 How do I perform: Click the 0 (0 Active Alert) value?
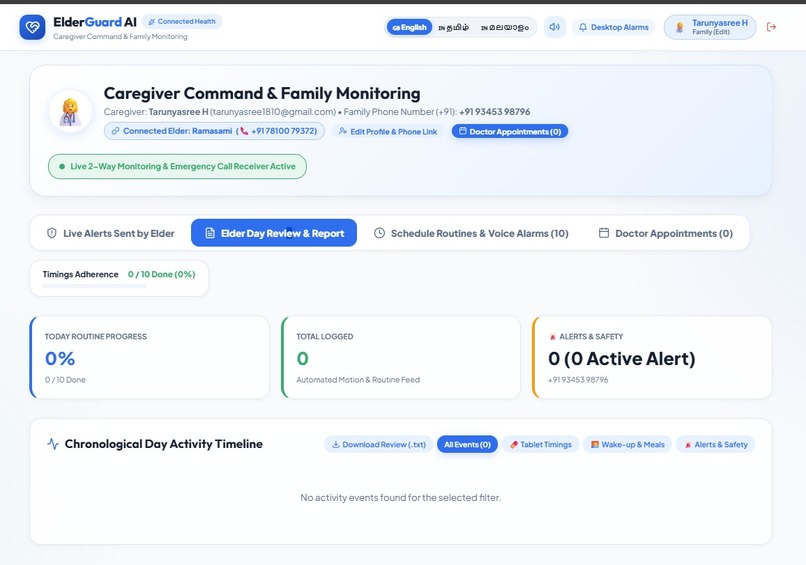621,358
